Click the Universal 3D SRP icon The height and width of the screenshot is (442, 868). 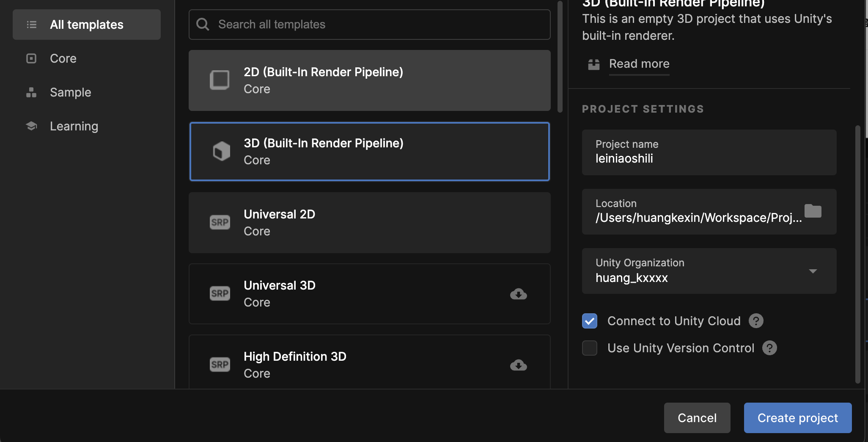point(220,293)
